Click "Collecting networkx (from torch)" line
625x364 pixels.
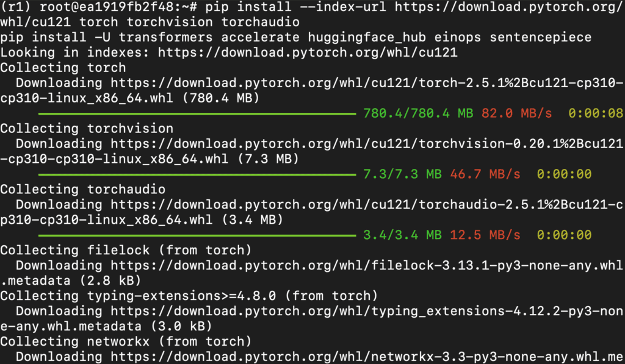click(126, 341)
